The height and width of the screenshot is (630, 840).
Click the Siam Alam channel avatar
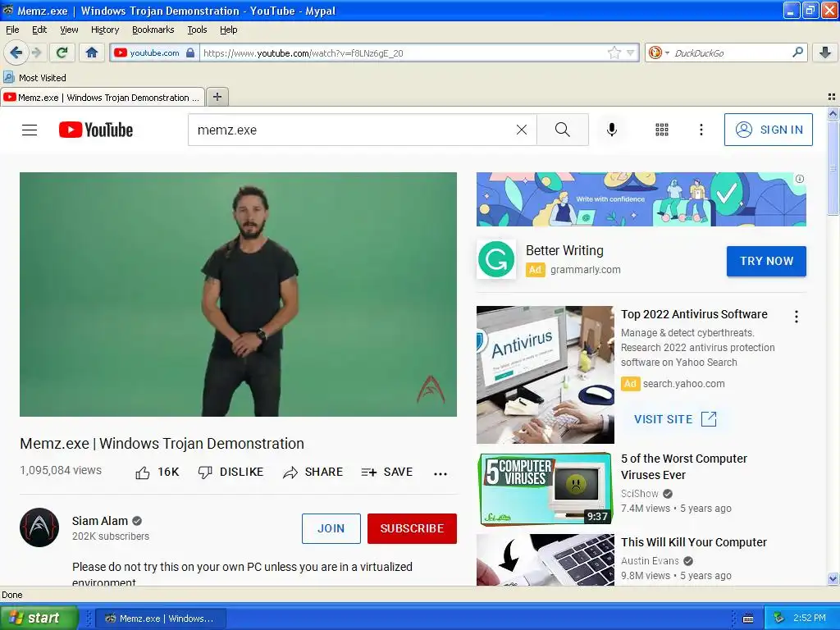[x=39, y=527]
